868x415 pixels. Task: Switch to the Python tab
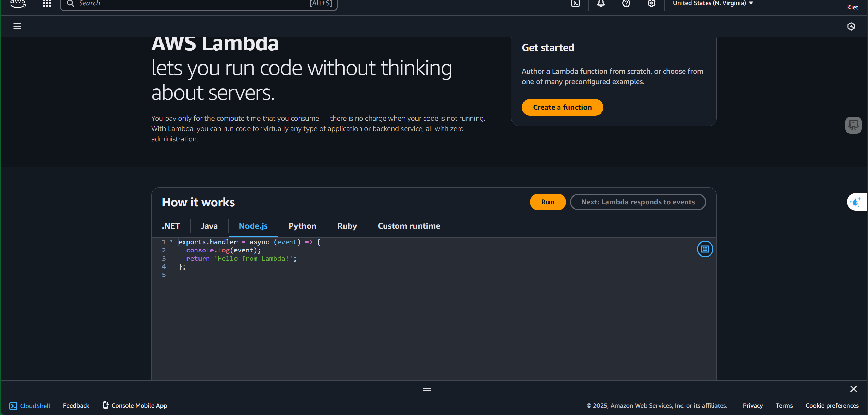coord(302,226)
